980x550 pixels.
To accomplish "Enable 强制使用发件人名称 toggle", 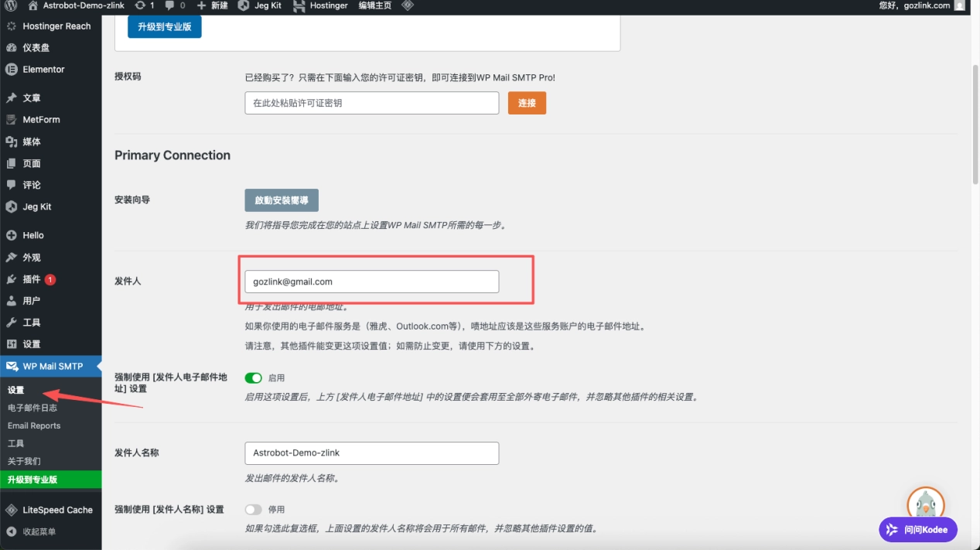I will (254, 510).
